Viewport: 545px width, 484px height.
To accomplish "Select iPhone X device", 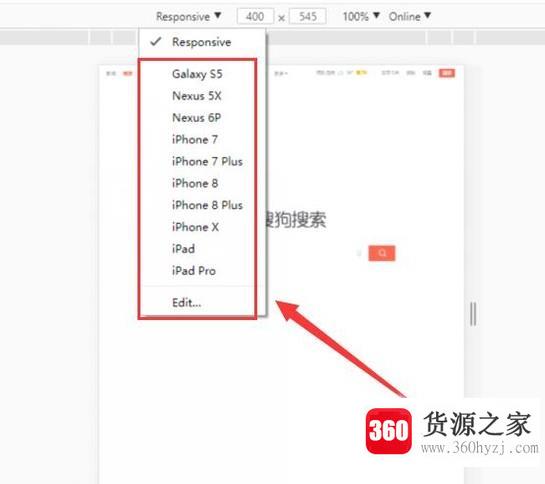I will pos(195,227).
